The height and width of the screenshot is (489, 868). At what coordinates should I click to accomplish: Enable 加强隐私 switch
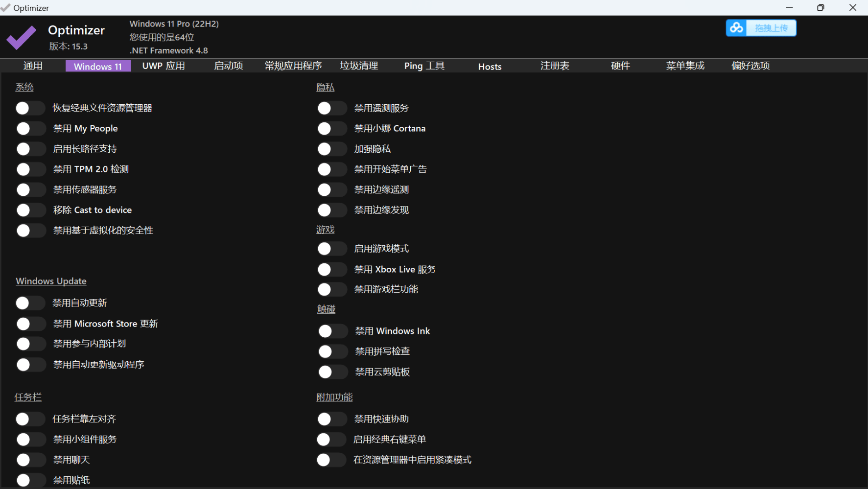pyautogui.click(x=331, y=149)
